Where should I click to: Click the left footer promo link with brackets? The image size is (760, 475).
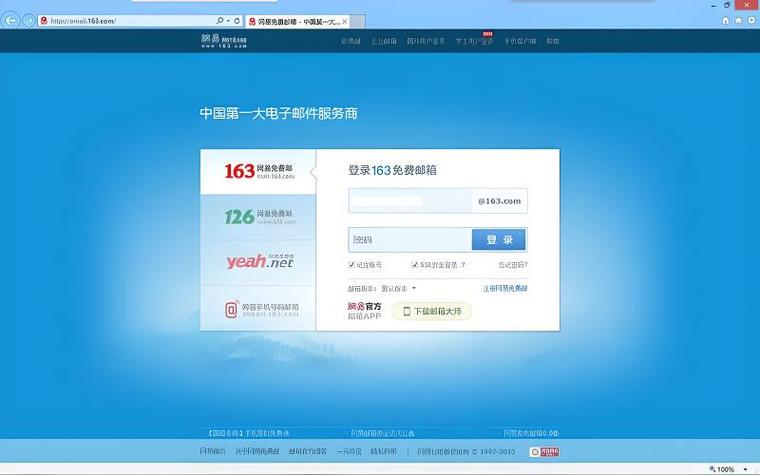pyautogui.click(x=249, y=433)
